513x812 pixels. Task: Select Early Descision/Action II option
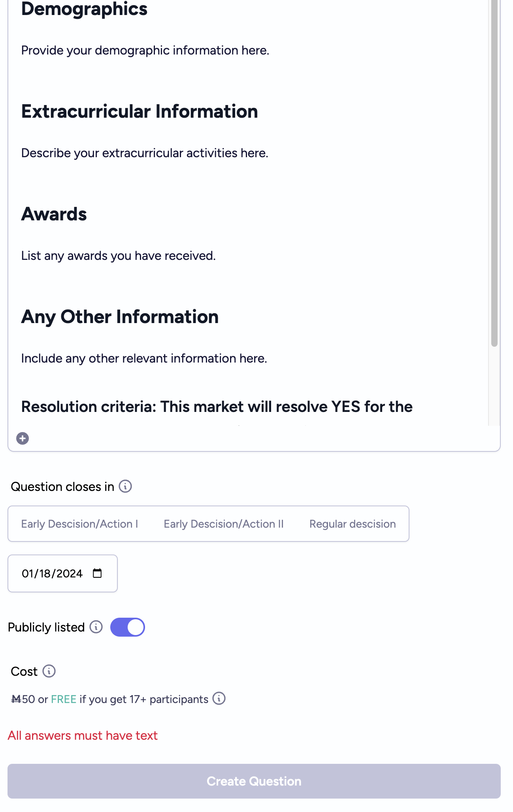(224, 524)
